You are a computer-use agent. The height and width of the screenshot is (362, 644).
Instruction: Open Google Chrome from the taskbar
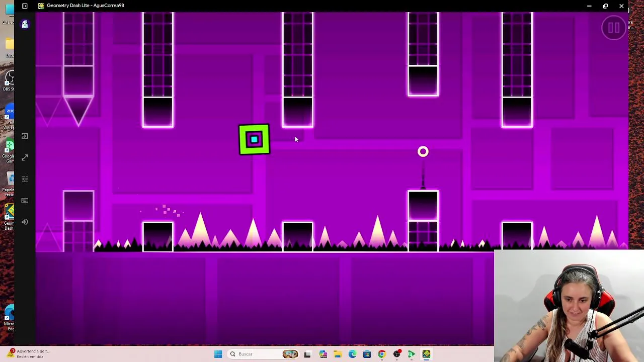click(382, 354)
